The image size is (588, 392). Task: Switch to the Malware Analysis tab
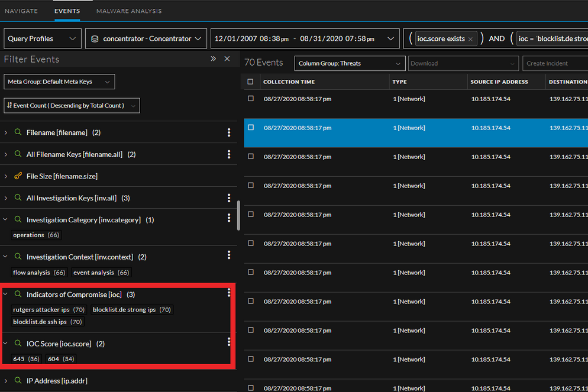(128, 11)
